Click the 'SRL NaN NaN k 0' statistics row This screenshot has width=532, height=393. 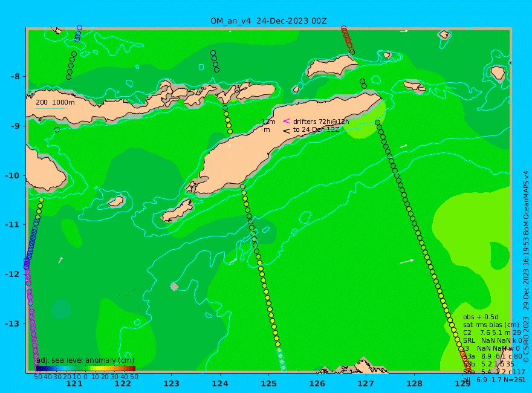tap(493, 340)
